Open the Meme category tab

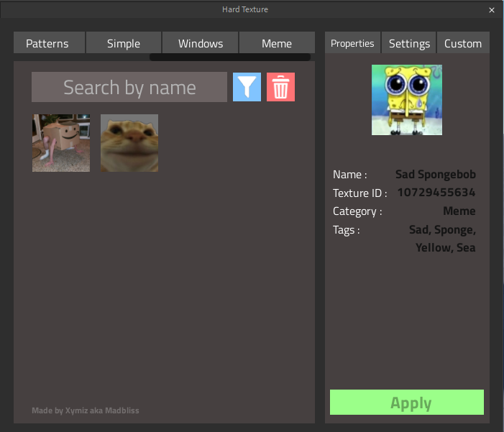click(x=277, y=42)
